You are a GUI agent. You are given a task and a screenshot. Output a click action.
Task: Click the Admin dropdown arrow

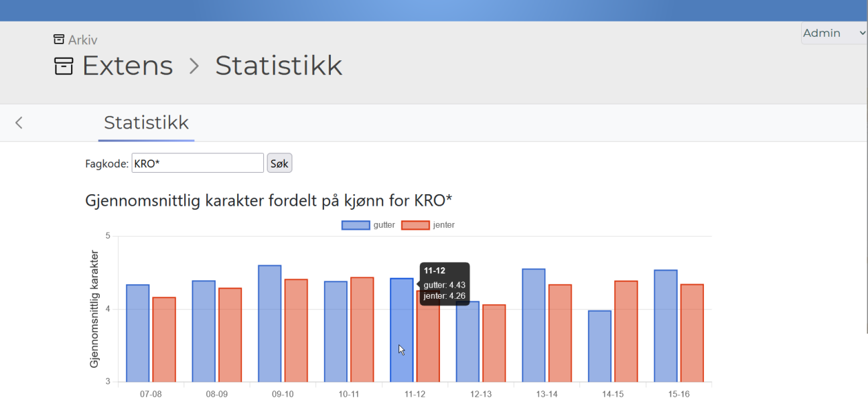click(861, 32)
